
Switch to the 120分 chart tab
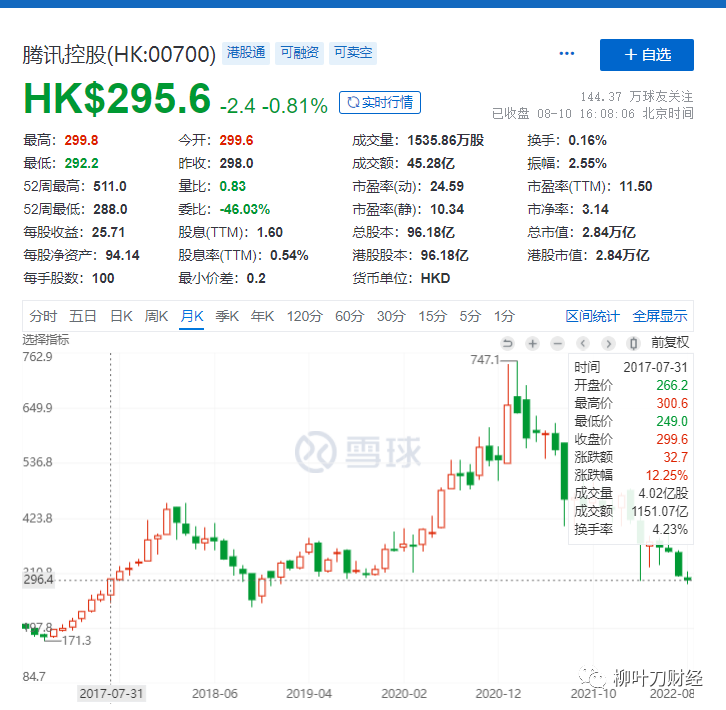point(304,316)
